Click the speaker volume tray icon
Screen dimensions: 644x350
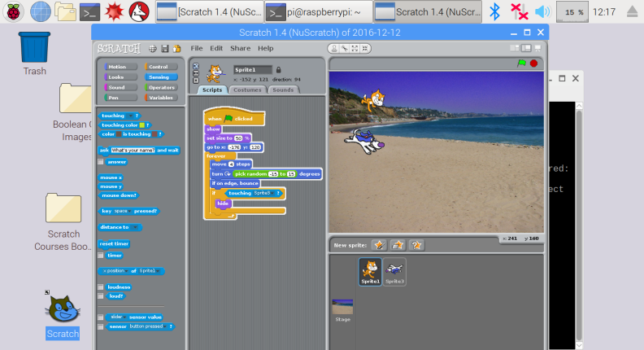coord(542,11)
